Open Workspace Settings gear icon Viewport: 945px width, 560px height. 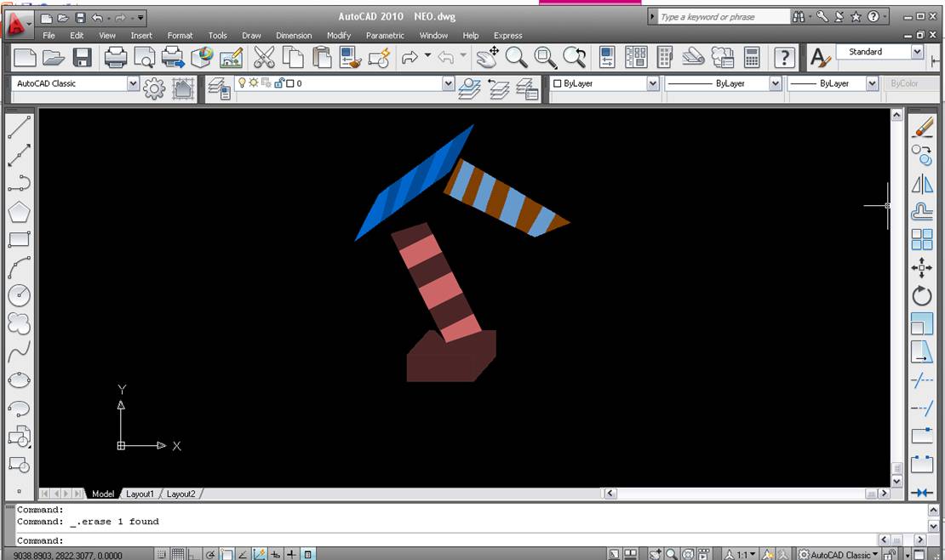point(154,89)
